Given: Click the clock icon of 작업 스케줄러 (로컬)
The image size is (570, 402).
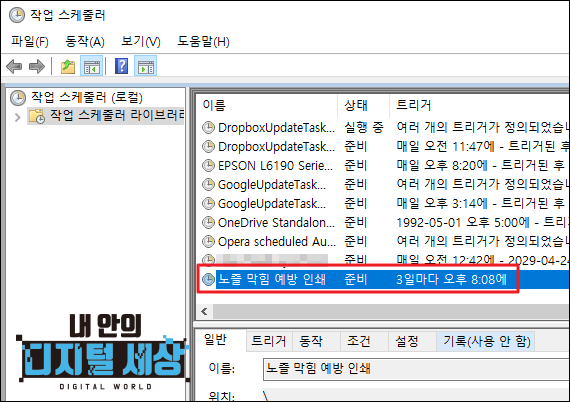Looking at the screenshot, I should pos(17,98).
